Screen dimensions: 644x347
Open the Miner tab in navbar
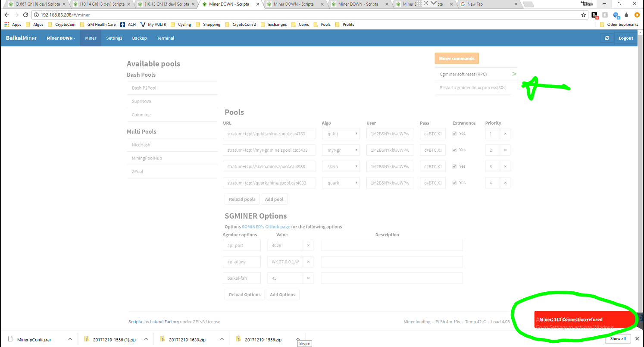coord(91,38)
